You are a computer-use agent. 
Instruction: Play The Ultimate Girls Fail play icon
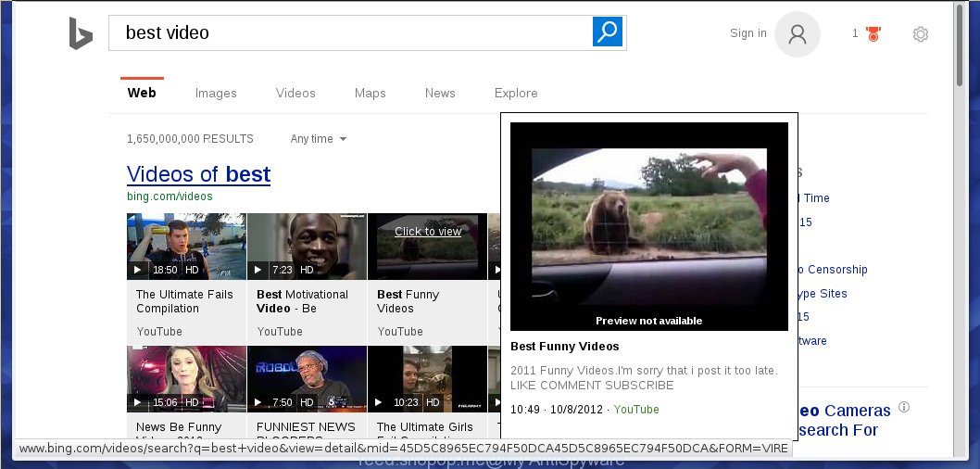coord(378,402)
